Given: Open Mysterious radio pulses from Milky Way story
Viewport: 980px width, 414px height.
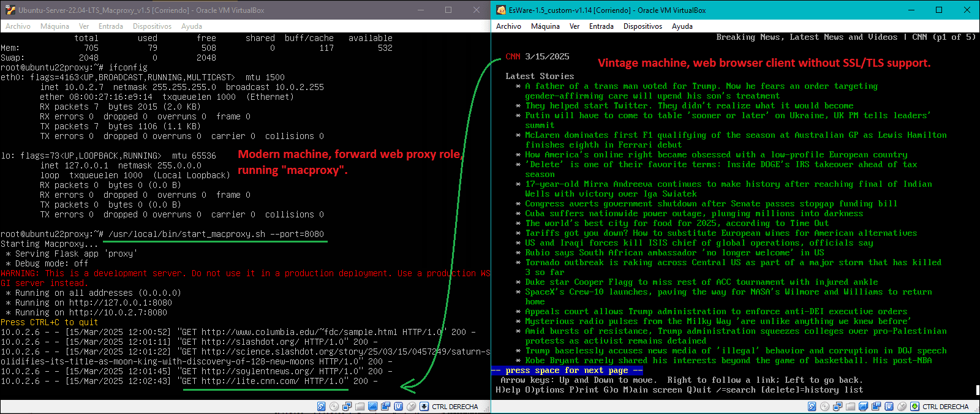Looking at the screenshot, I should tap(718, 321).
